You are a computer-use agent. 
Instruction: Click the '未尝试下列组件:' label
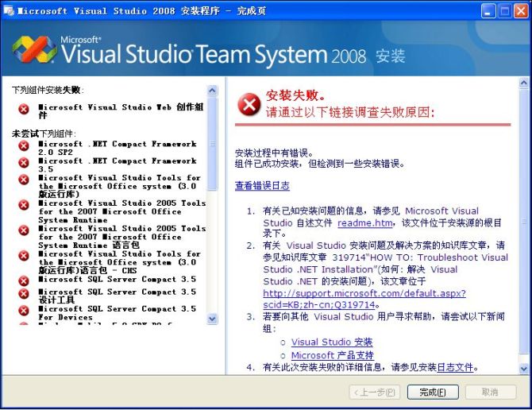[x=44, y=133]
